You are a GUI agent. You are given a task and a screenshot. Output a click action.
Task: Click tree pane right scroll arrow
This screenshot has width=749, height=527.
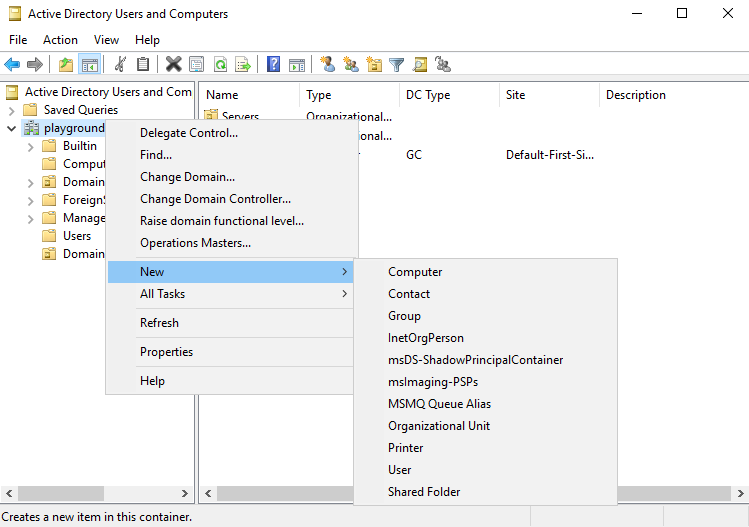tap(185, 493)
